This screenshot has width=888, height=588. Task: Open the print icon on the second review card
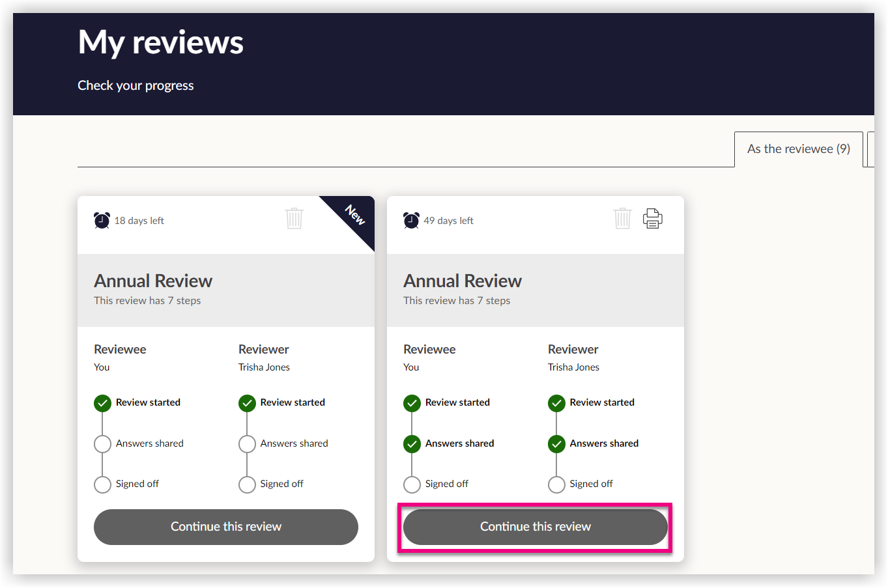[653, 218]
